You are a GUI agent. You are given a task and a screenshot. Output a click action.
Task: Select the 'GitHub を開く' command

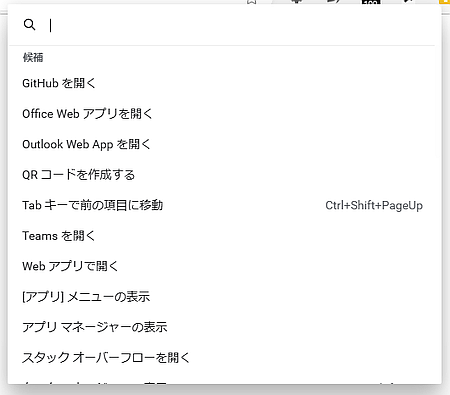click(x=225, y=83)
